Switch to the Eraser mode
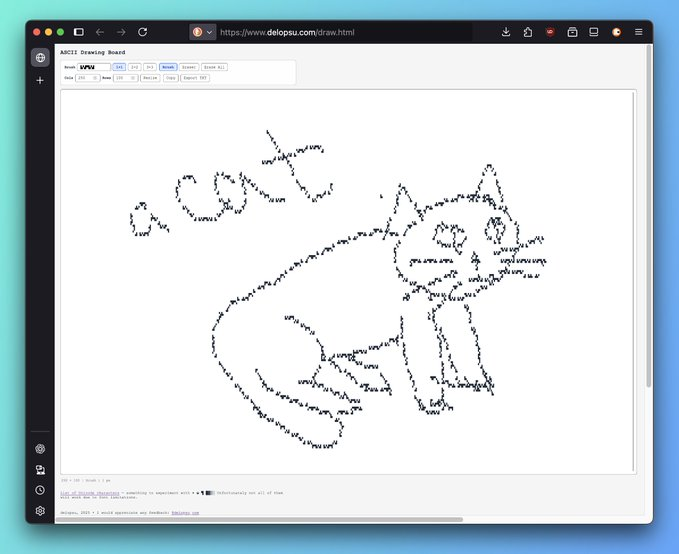Image resolution: width=679 pixels, height=554 pixels. coord(189,67)
